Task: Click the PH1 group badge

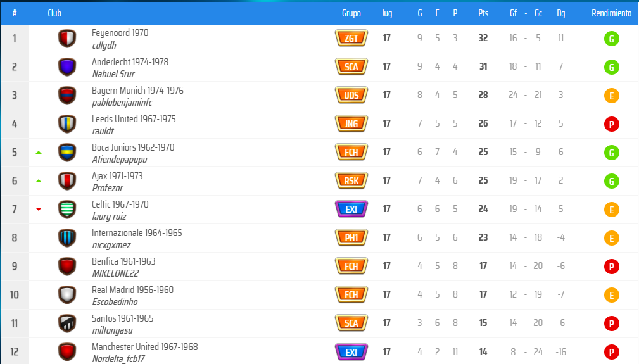Action: tap(351, 238)
